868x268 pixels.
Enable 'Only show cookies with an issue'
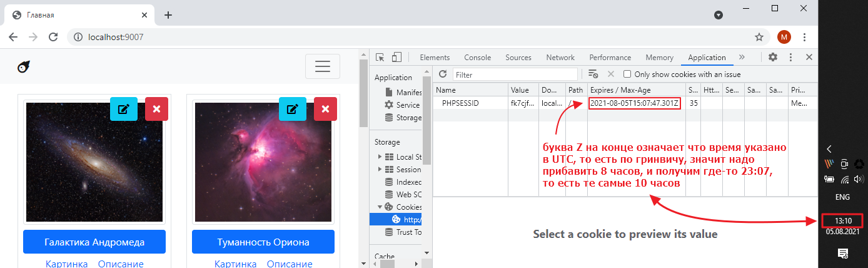tap(627, 75)
